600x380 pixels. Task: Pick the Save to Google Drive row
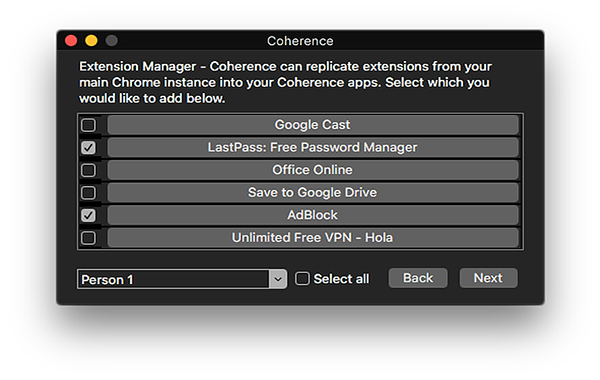coord(313,192)
